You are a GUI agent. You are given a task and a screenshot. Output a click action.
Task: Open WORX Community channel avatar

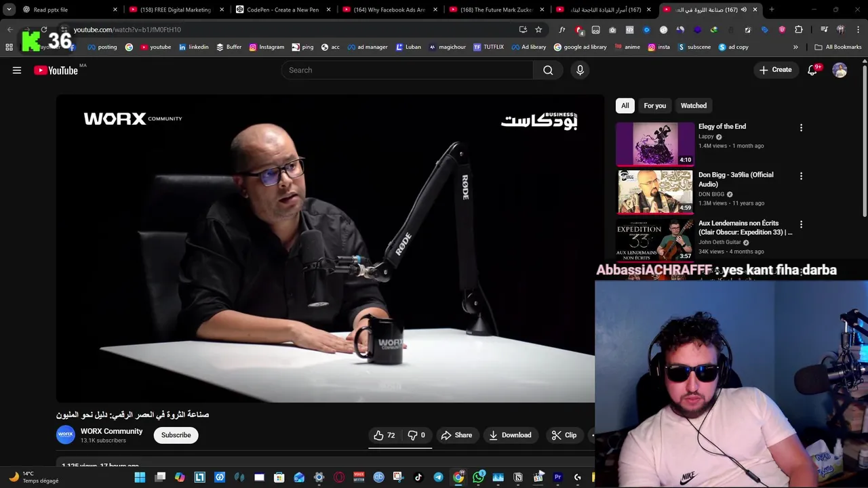pos(65,435)
